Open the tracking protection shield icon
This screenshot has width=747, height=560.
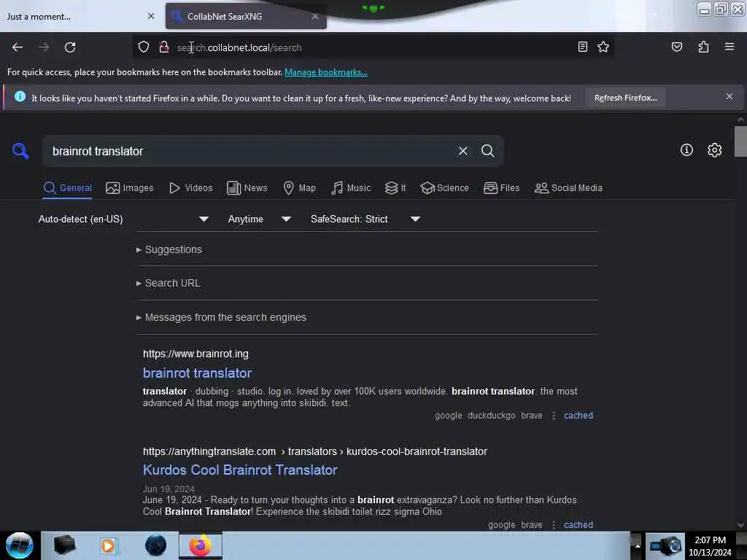144,47
